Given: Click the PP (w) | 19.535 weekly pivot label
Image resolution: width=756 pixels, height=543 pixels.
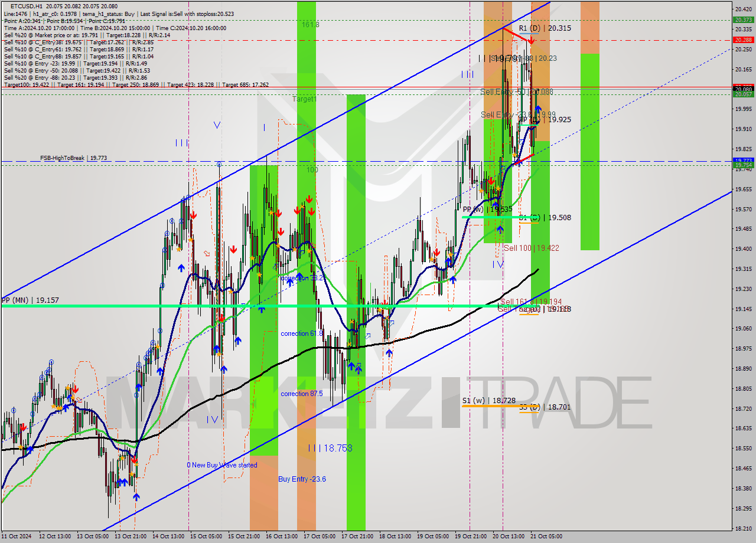Looking at the screenshot, I should 487,209.
